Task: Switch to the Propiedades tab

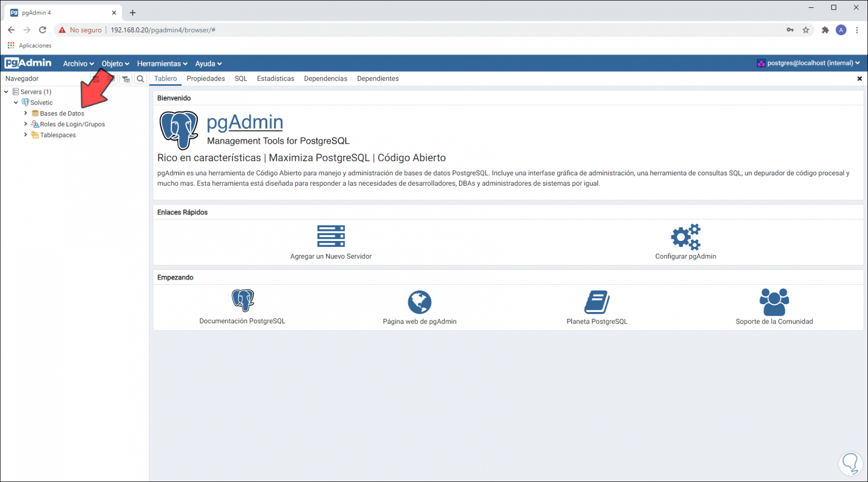Action: coord(206,79)
